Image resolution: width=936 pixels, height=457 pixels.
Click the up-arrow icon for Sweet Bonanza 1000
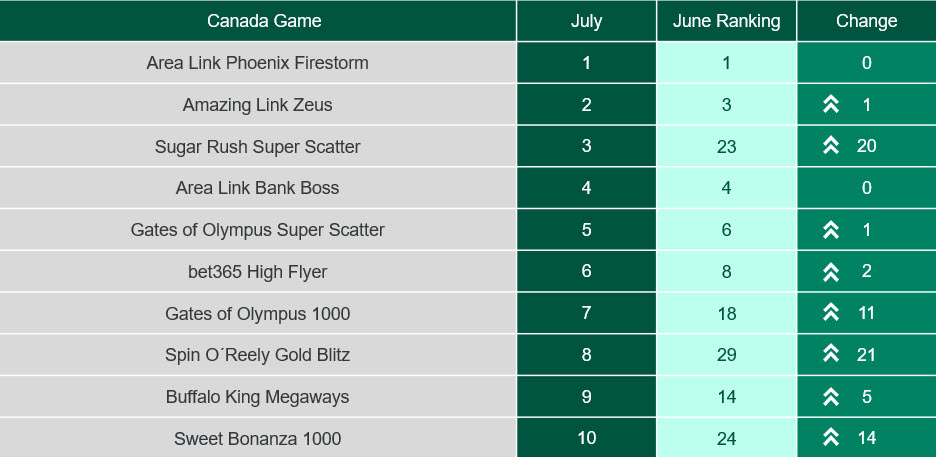[830, 438]
